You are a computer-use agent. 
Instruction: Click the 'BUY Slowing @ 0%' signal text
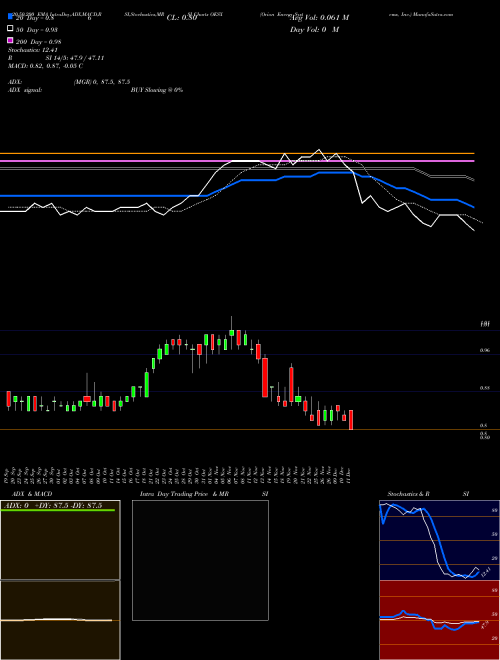157,90
